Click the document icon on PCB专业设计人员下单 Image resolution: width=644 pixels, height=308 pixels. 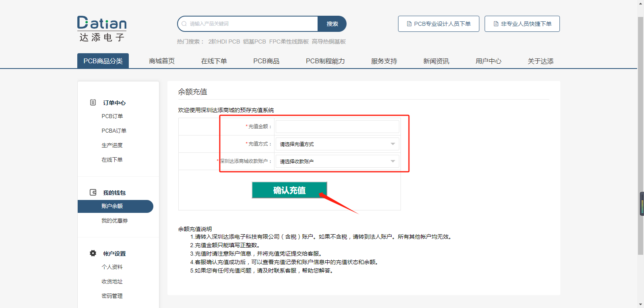[x=409, y=24]
